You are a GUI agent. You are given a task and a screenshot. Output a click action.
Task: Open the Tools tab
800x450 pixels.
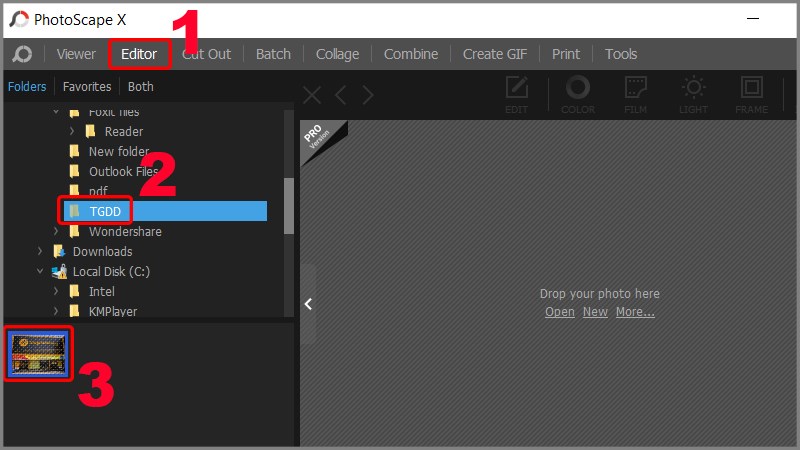(x=621, y=54)
